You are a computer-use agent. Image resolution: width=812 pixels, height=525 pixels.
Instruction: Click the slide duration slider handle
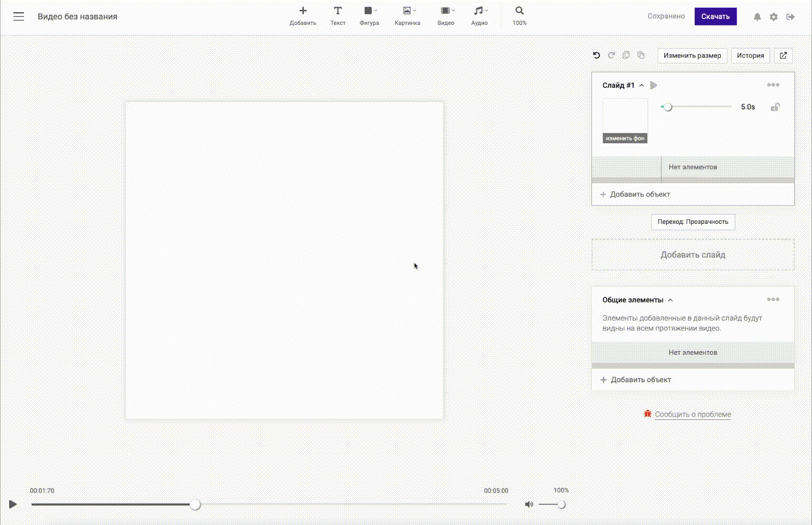click(668, 107)
